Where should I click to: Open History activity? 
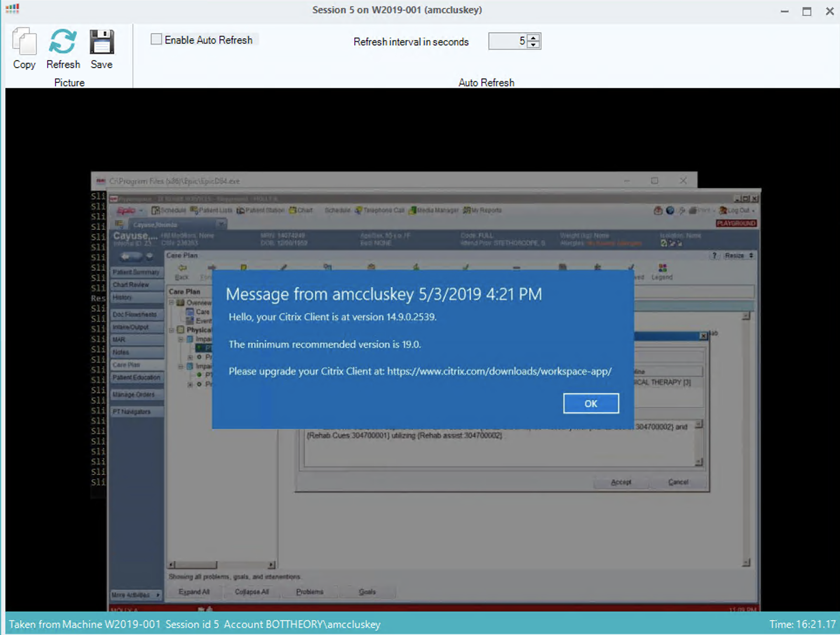(136, 297)
